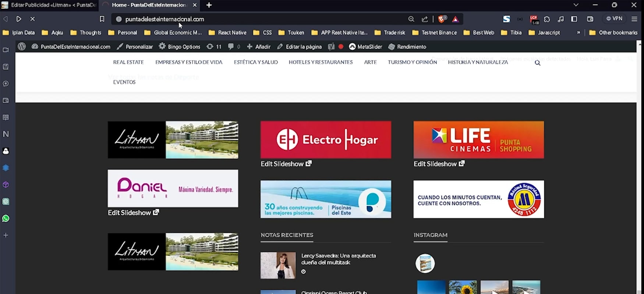644x294 pixels.
Task: Click the blue S extension icon
Action: [507, 19]
